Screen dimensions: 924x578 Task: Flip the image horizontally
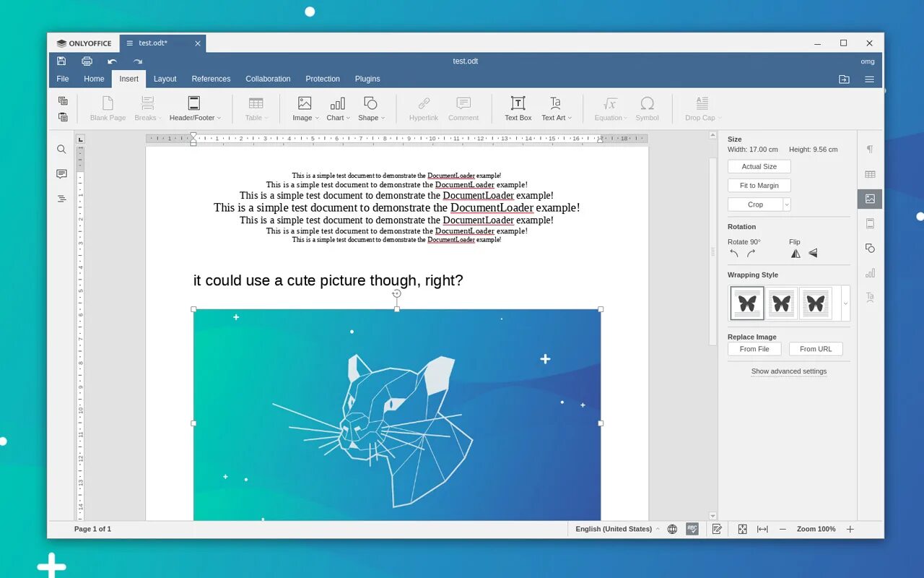tap(796, 254)
